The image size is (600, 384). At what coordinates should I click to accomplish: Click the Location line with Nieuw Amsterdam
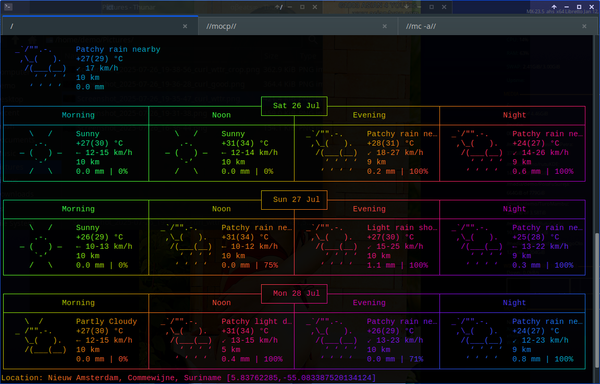click(188, 378)
